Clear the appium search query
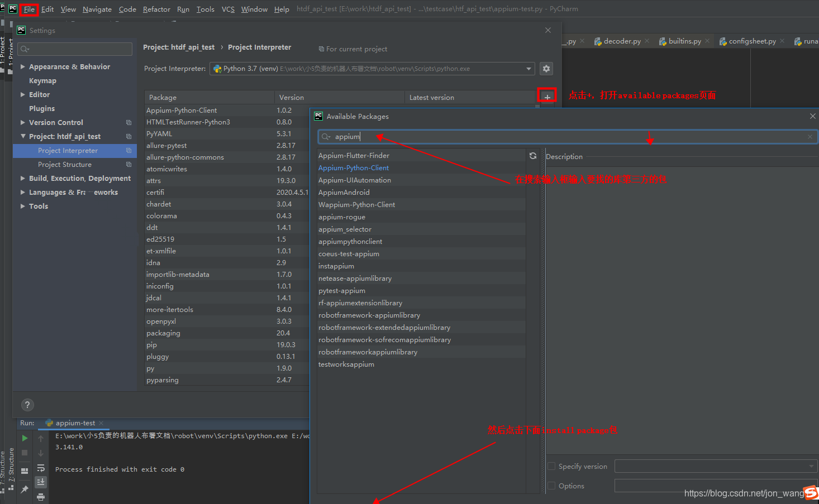This screenshot has width=819, height=504. click(x=810, y=136)
